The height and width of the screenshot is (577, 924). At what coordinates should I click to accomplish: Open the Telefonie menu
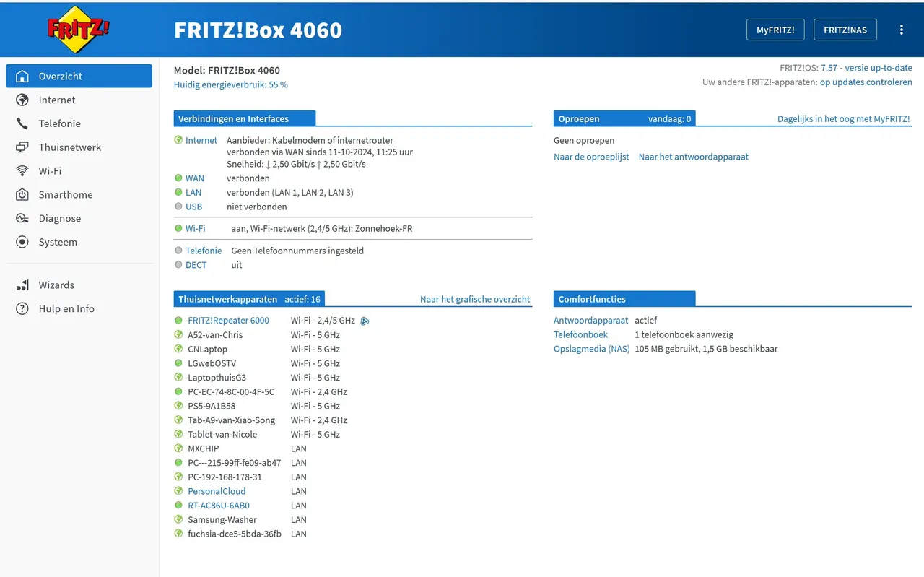[x=79, y=123]
